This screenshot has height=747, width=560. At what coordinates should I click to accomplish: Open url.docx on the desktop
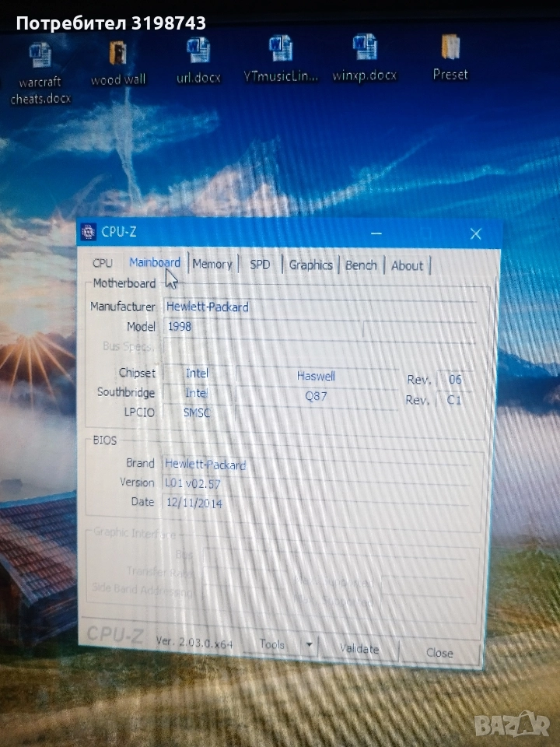198,60
